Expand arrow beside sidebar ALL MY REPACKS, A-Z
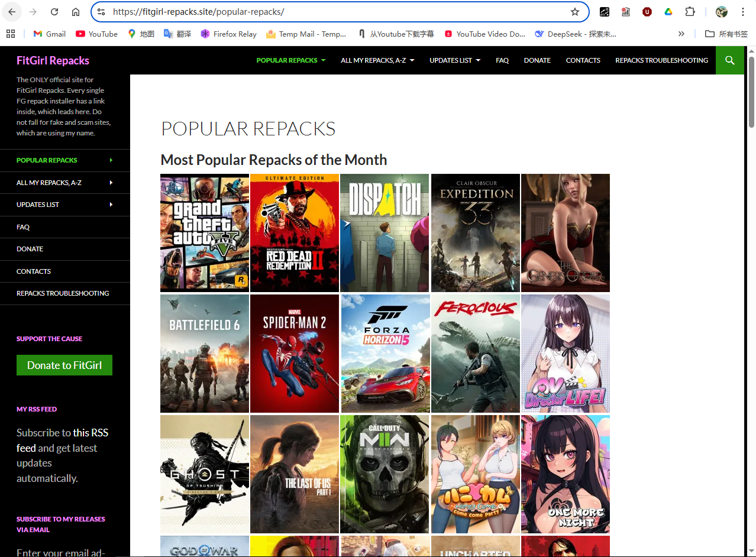Viewport: 756px width, 557px height. click(x=111, y=183)
